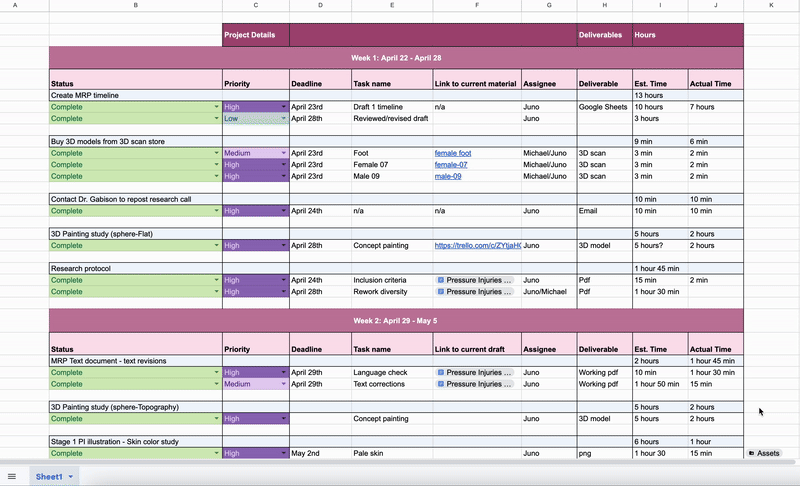Open priority dropdown for Male 09 row
800x486 pixels.
click(x=284, y=176)
